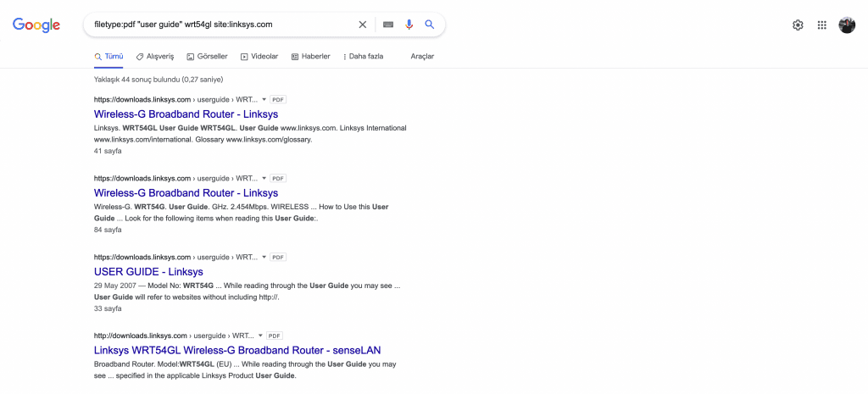Clear the search box text
This screenshot has width=868, height=394.
tap(363, 25)
